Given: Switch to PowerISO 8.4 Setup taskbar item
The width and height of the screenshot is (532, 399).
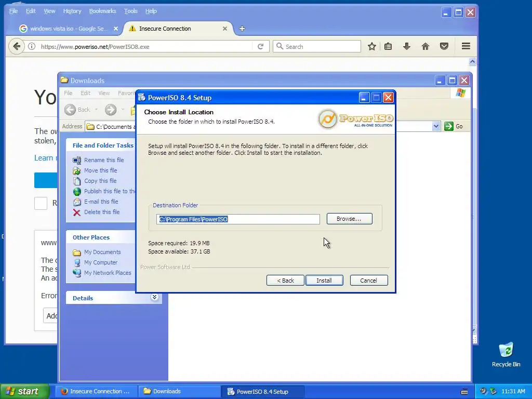Looking at the screenshot, I should pyautogui.click(x=262, y=391).
